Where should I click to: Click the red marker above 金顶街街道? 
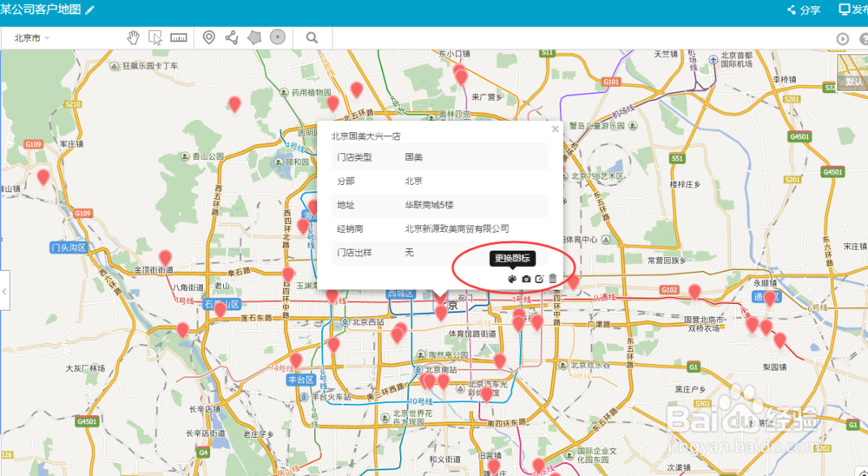(x=165, y=258)
